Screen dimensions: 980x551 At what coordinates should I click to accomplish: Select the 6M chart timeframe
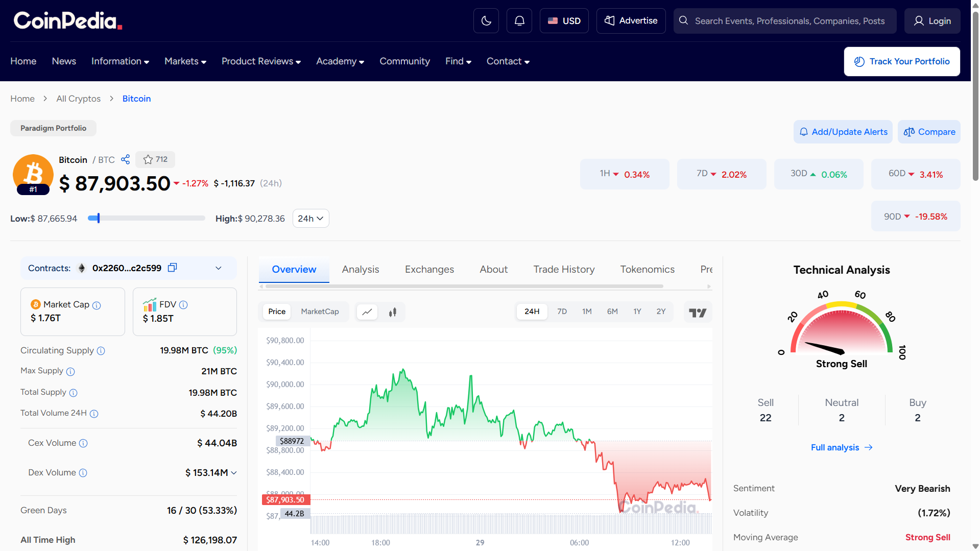click(612, 312)
